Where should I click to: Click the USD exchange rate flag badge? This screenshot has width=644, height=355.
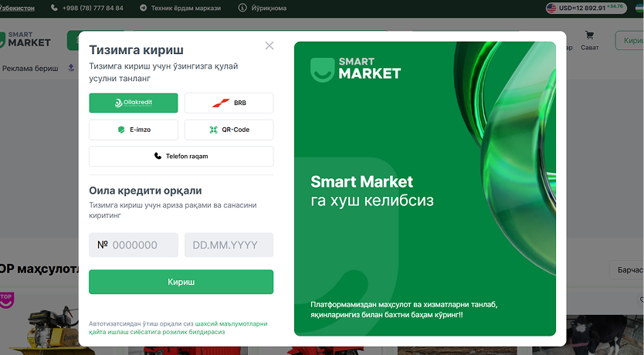point(586,8)
